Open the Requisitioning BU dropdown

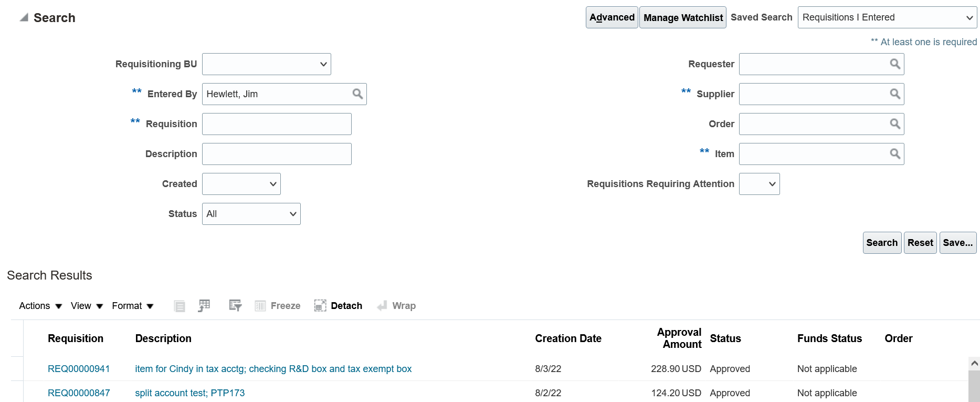coord(267,64)
